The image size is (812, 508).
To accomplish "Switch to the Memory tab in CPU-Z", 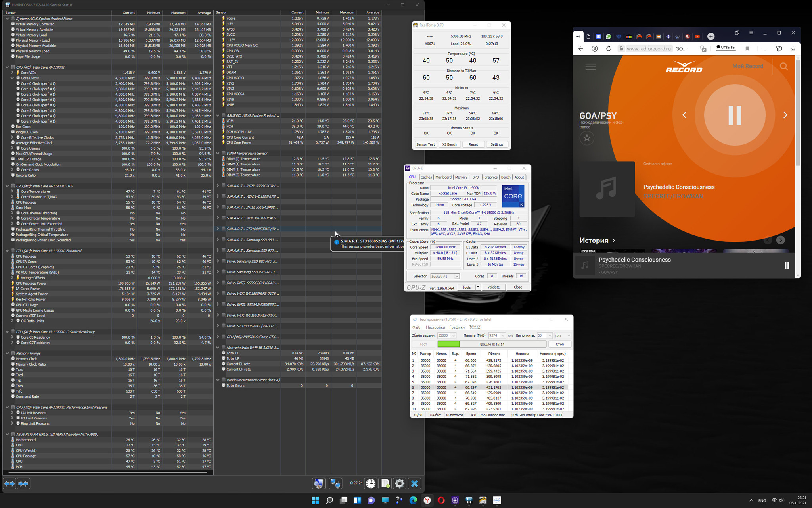I will 461,177.
